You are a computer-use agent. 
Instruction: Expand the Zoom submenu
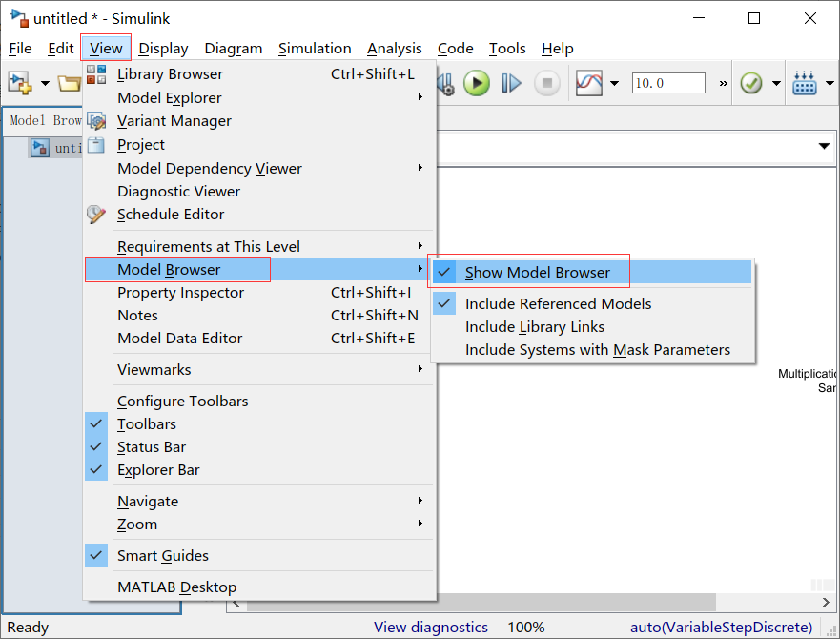coord(259,525)
